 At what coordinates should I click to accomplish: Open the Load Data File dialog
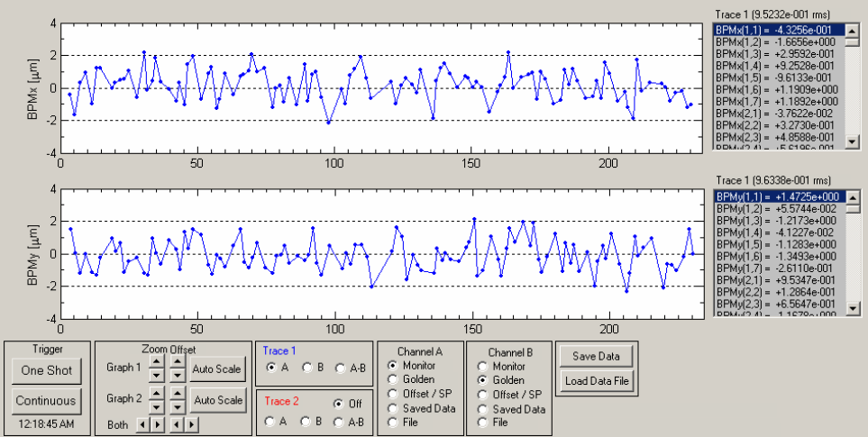pyautogui.click(x=597, y=381)
